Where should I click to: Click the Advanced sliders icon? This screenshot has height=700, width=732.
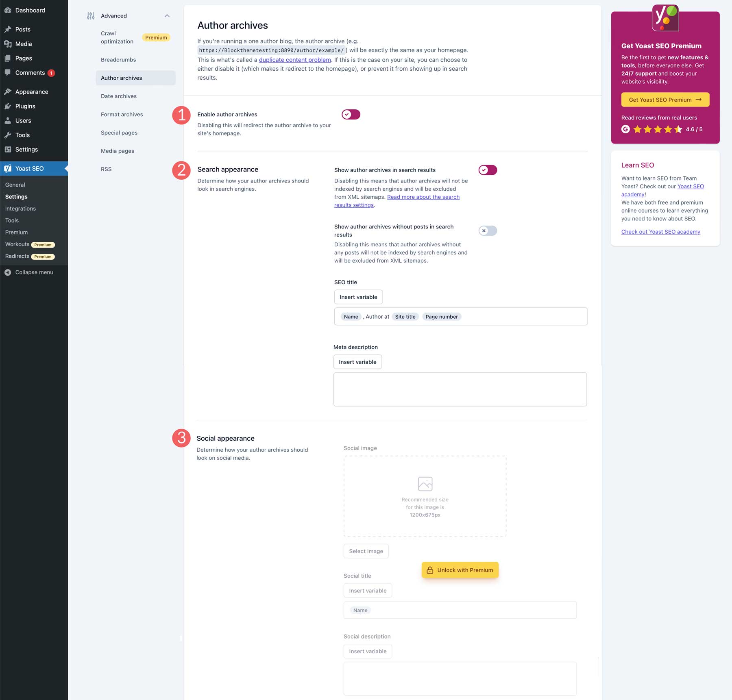coord(91,16)
